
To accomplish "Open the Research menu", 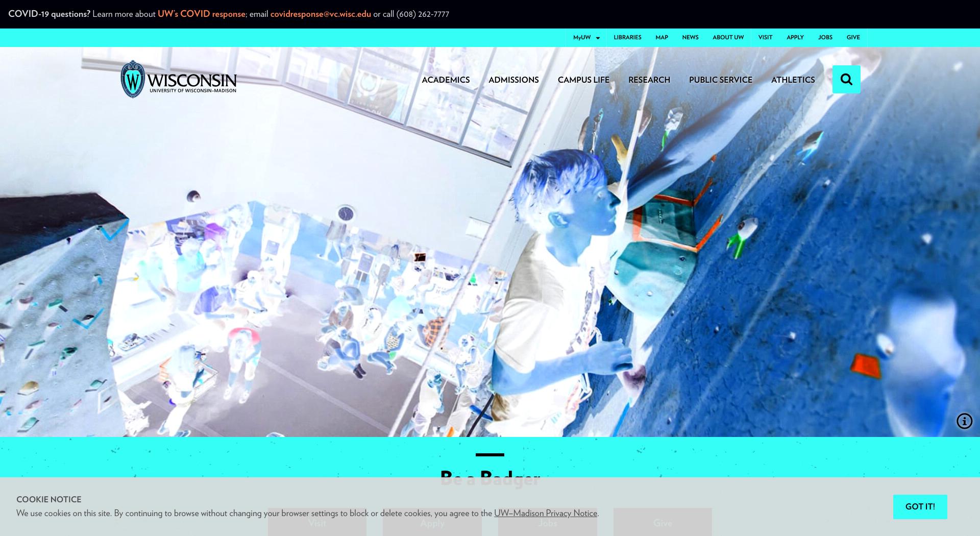I will click(x=649, y=80).
